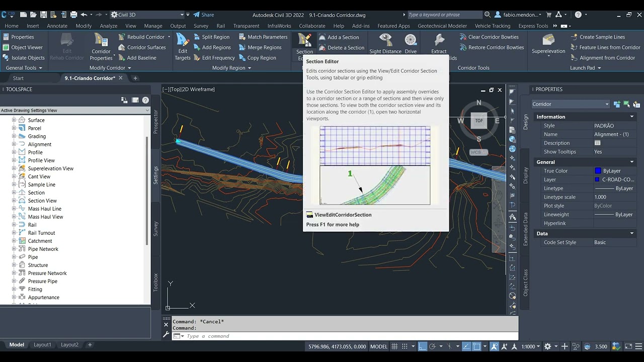Toggle object snap tracking in status bar
Viewport: 644px width, 362px height.
pos(466,346)
